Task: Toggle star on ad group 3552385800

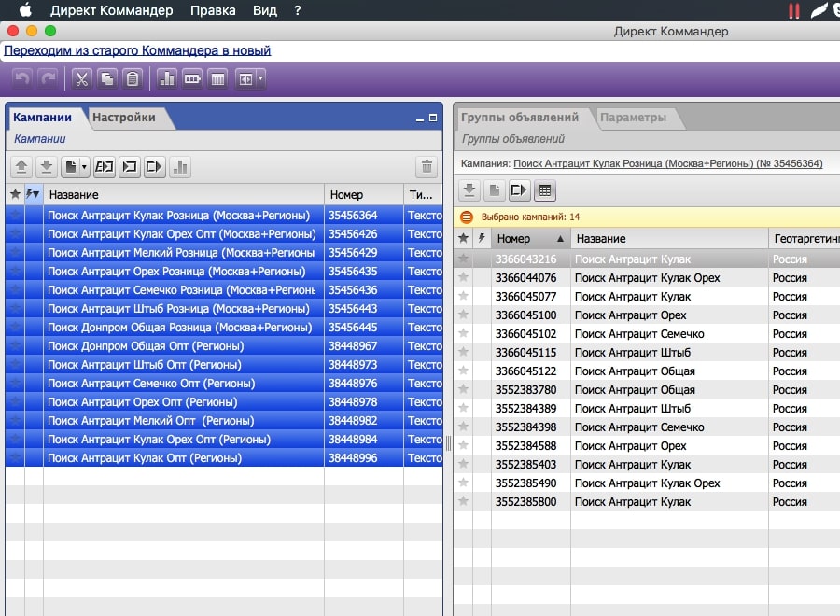Action: pos(464,502)
